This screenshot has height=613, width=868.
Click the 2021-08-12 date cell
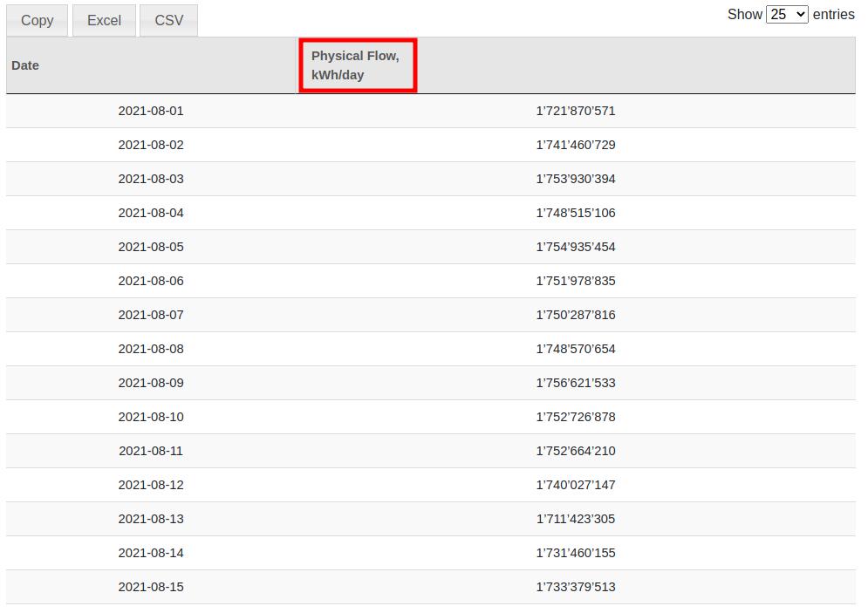[x=151, y=485]
